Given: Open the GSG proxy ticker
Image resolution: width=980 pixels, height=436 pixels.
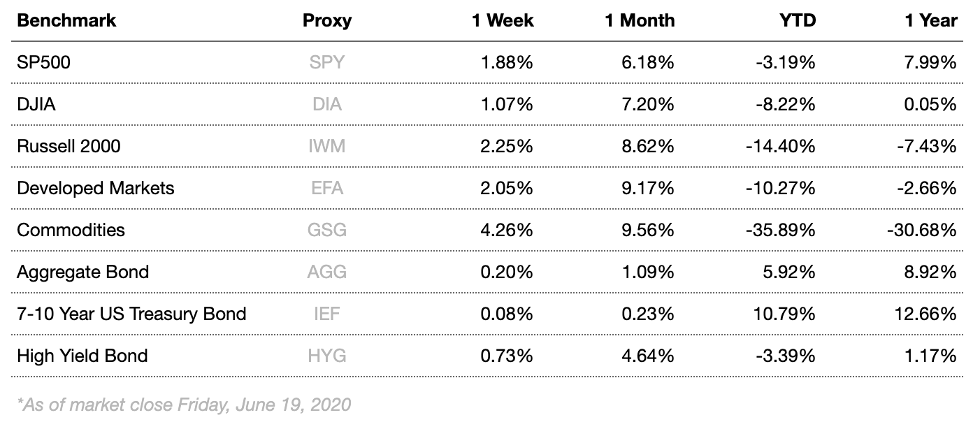Looking at the screenshot, I should 326,230.
